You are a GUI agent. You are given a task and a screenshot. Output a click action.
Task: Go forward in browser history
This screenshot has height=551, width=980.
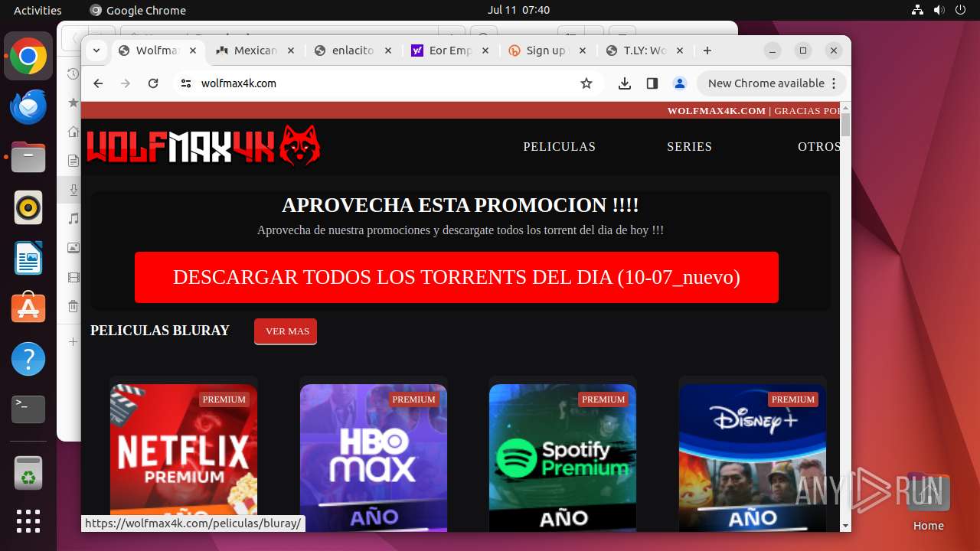(126, 83)
